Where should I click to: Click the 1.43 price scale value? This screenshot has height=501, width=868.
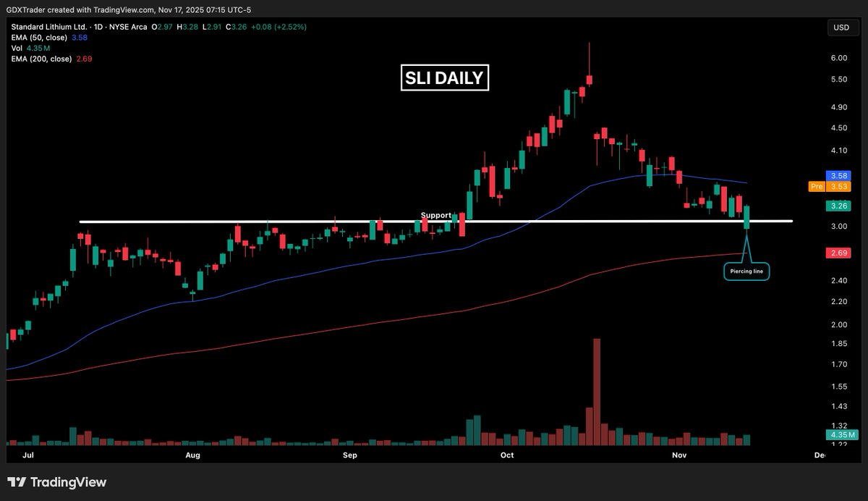(x=838, y=406)
